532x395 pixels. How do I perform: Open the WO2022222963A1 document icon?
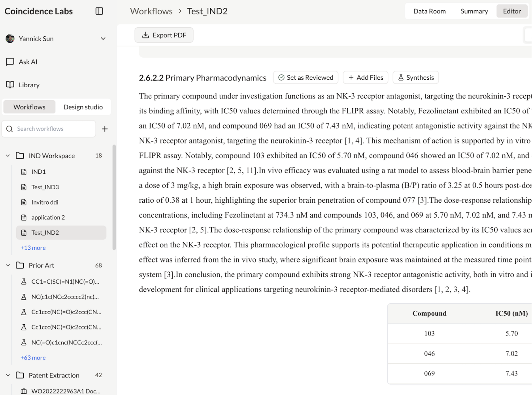24,391
